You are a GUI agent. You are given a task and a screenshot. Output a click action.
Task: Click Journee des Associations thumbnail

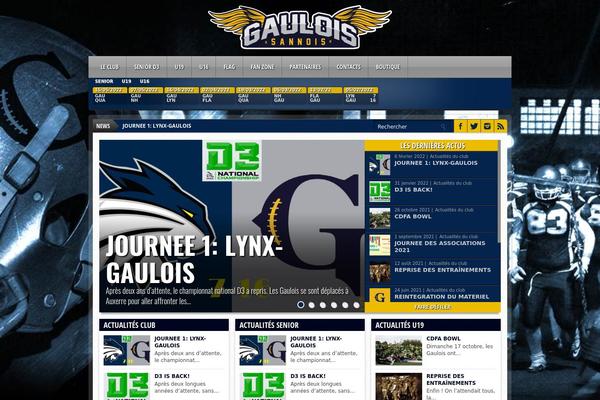[x=380, y=245]
